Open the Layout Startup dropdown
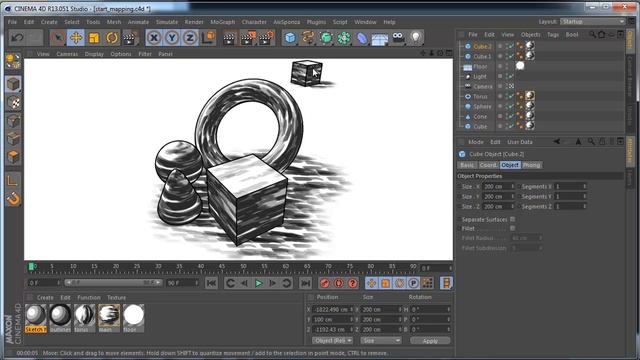The width and height of the screenshot is (640, 360). (x=593, y=22)
